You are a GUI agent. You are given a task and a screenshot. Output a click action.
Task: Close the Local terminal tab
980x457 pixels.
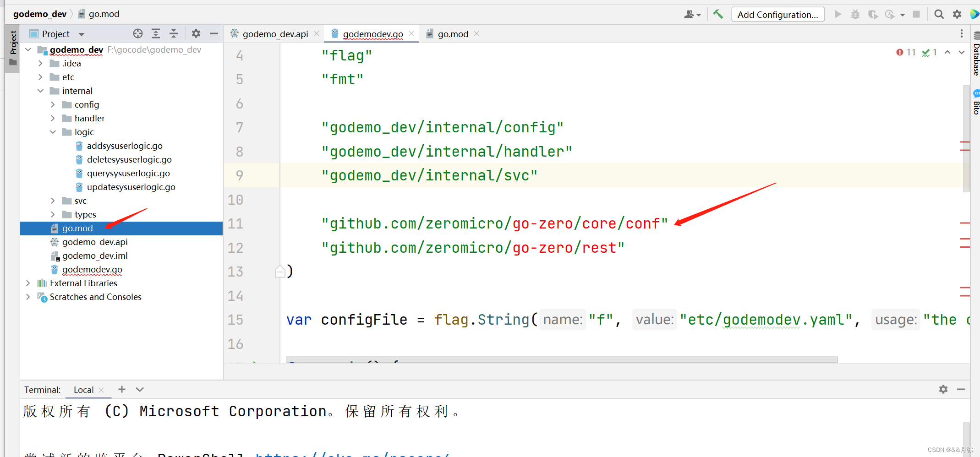102,390
